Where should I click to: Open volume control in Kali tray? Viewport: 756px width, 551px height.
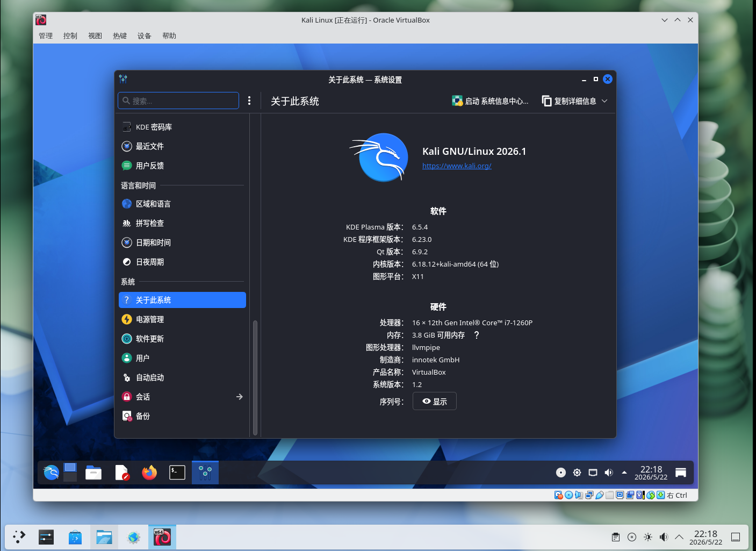pos(609,473)
